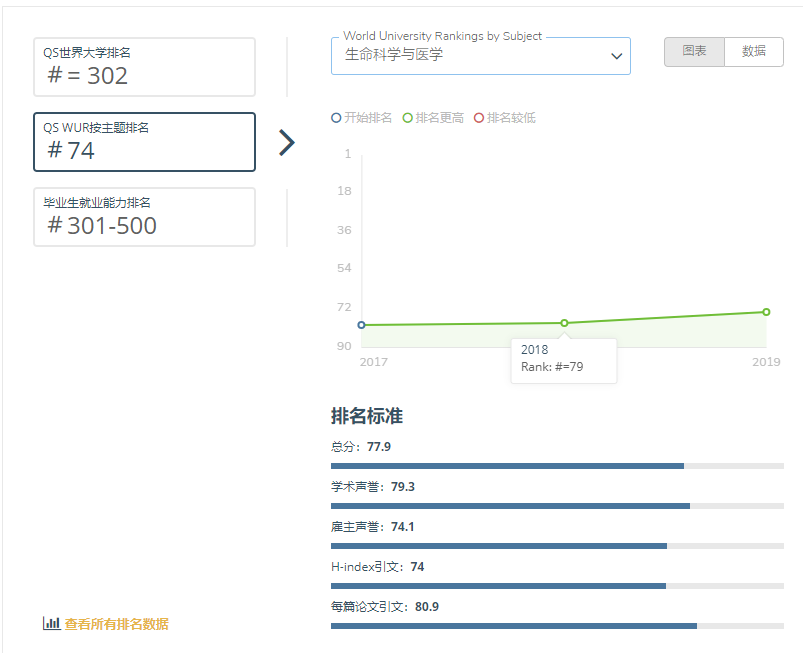Click the 学术声誉 score bar
This screenshot has height=653, width=803.
[557, 506]
